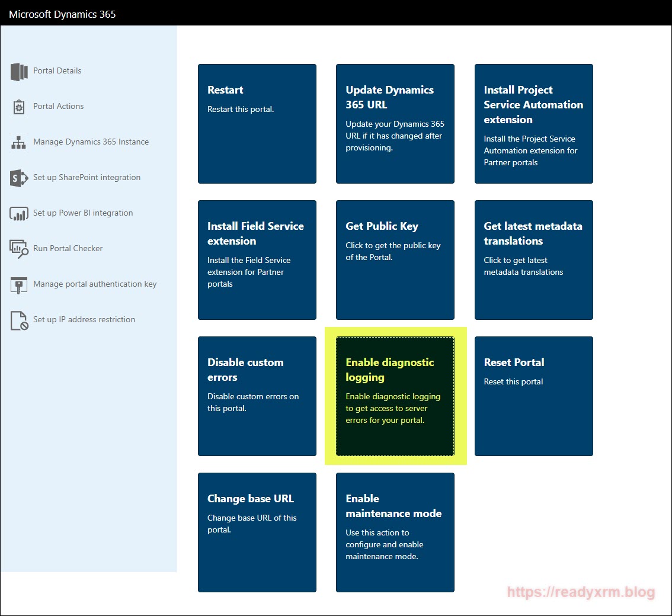Click the Restart portal tile
Screen dimensions: 672x616
(257, 124)
